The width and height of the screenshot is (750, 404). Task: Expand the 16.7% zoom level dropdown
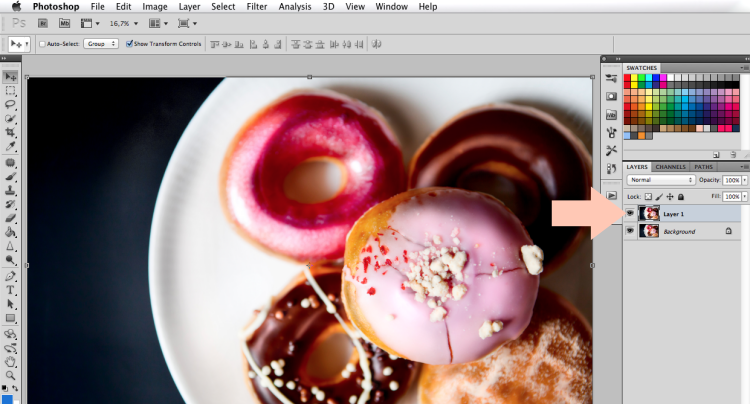pos(123,23)
